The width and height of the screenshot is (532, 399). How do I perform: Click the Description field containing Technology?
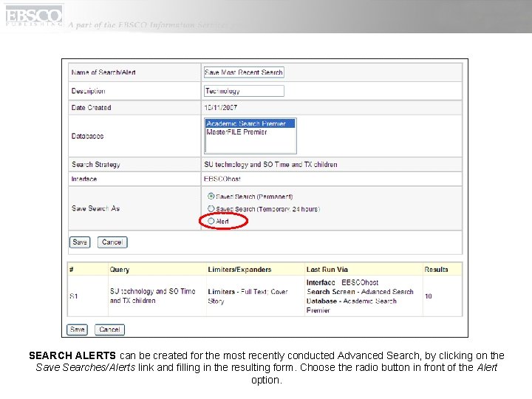click(244, 91)
